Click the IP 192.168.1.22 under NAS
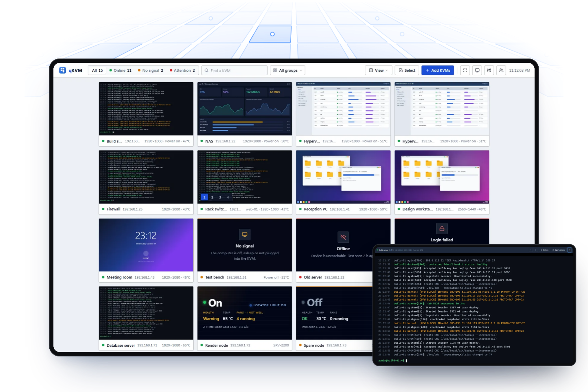 click(225, 141)
